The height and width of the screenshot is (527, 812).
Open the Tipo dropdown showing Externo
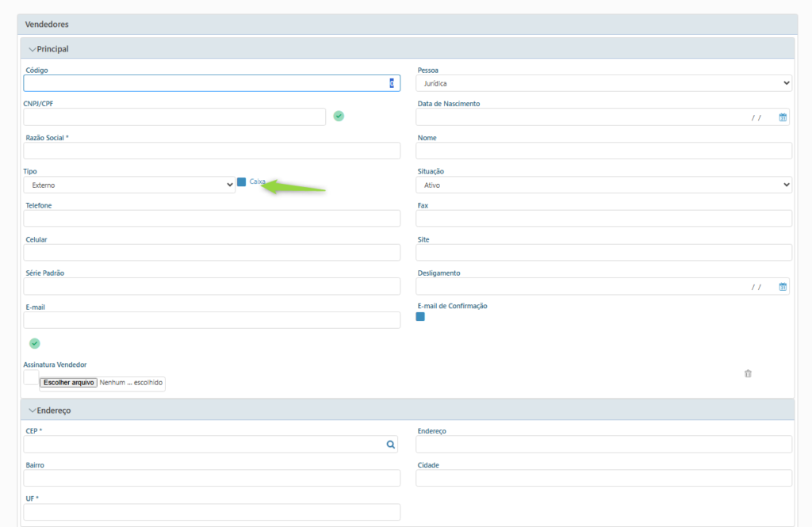coord(129,185)
